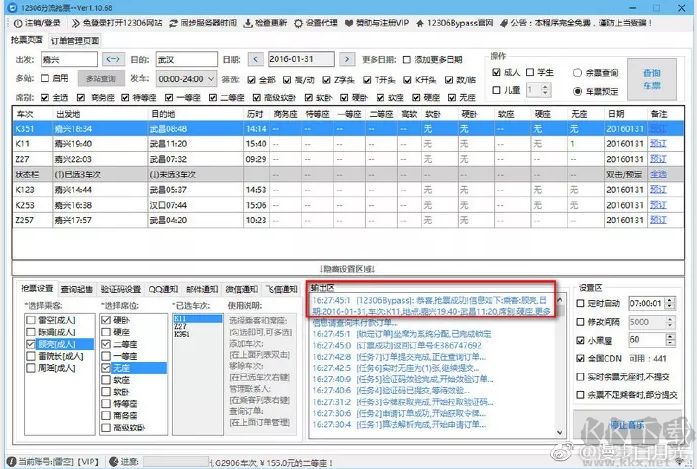
Task: Open the 发车 time range dropdown 00:00-24:00
Action: click(x=187, y=79)
